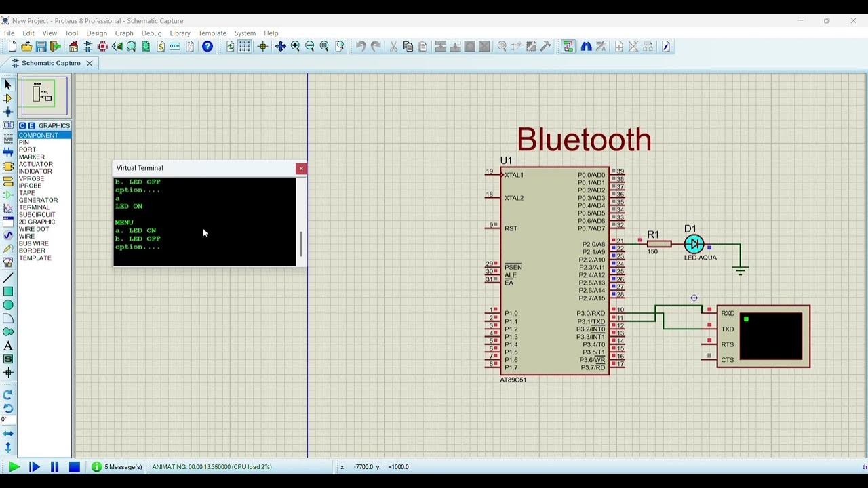The width and height of the screenshot is (868, 488).
Task: Select TERMINAL in the graphics styles list
Action: pos(44,207)
